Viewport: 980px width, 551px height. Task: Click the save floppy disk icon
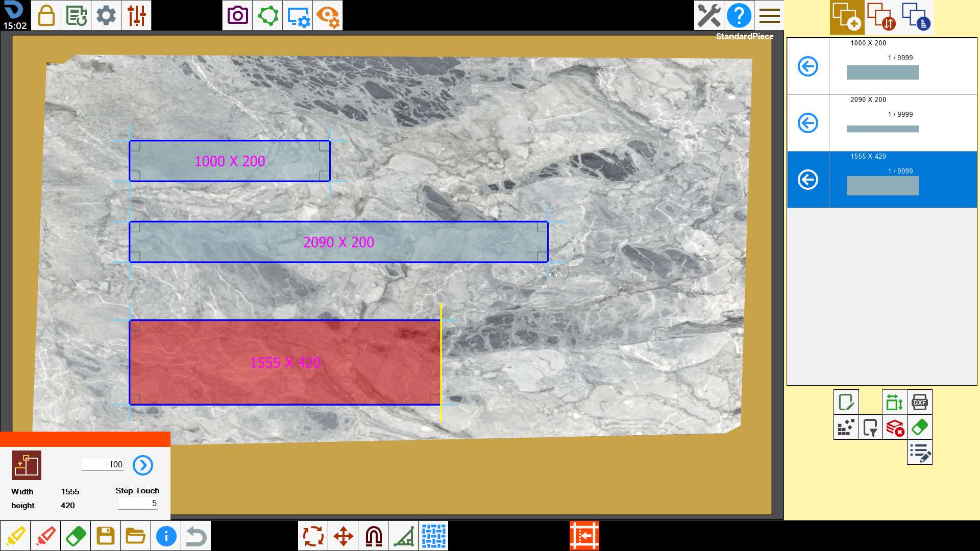pos(106,536)
